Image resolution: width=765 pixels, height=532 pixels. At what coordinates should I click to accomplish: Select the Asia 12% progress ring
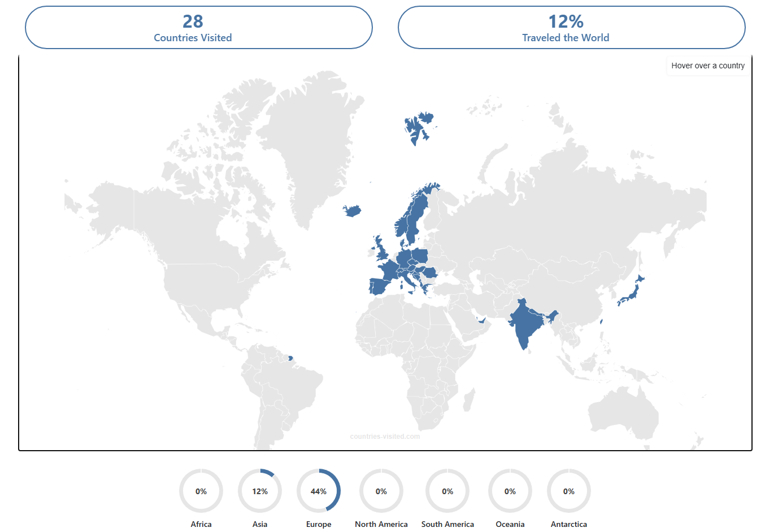coord(260,491)
